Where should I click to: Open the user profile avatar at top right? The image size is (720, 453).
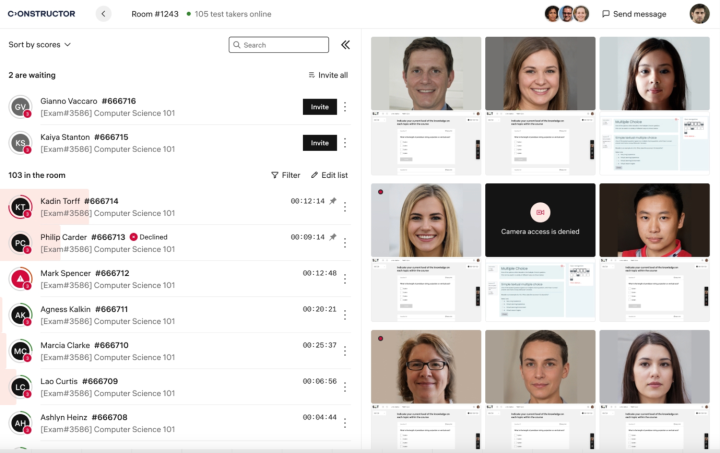[x=699, y=14]
